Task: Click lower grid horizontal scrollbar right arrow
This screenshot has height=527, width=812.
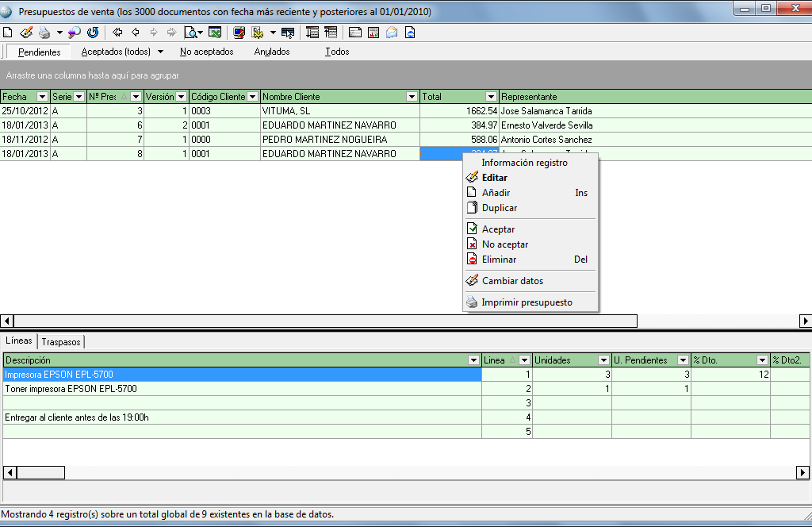Action: pos(802,472)
